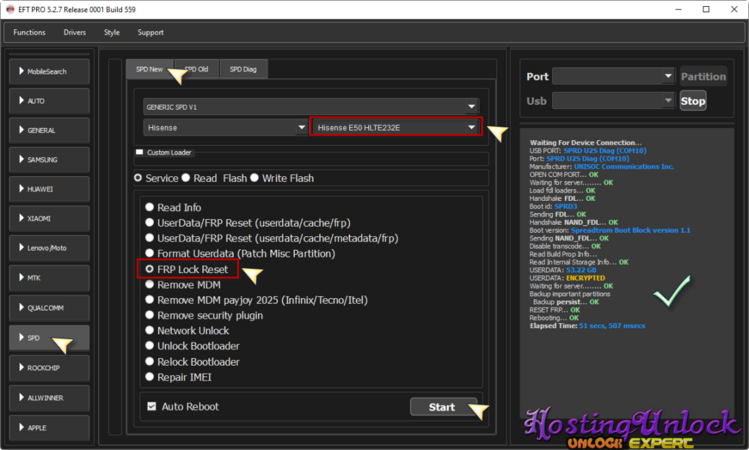The height and width of the screenshot is (450, 749).
Task: Open the Drivers menu
Action: click(74, 32)
